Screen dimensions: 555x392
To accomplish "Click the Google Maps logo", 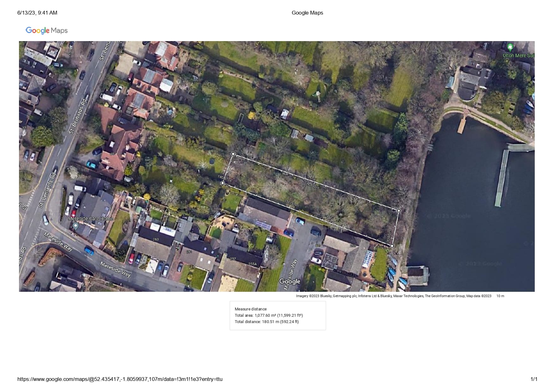I will click(47, 30).
